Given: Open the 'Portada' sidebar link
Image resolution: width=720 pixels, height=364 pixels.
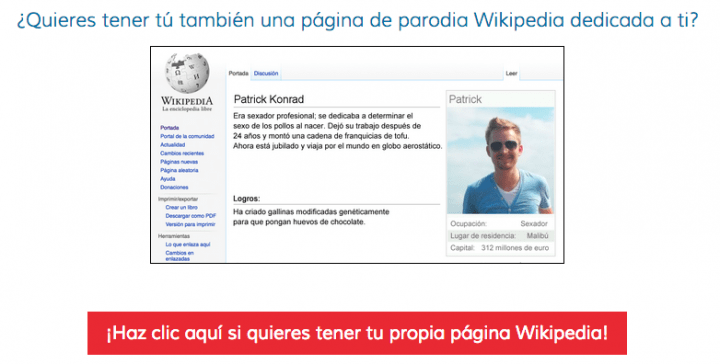Looking at the screenshot, I should pyautogui.click(x=169, y=128).
